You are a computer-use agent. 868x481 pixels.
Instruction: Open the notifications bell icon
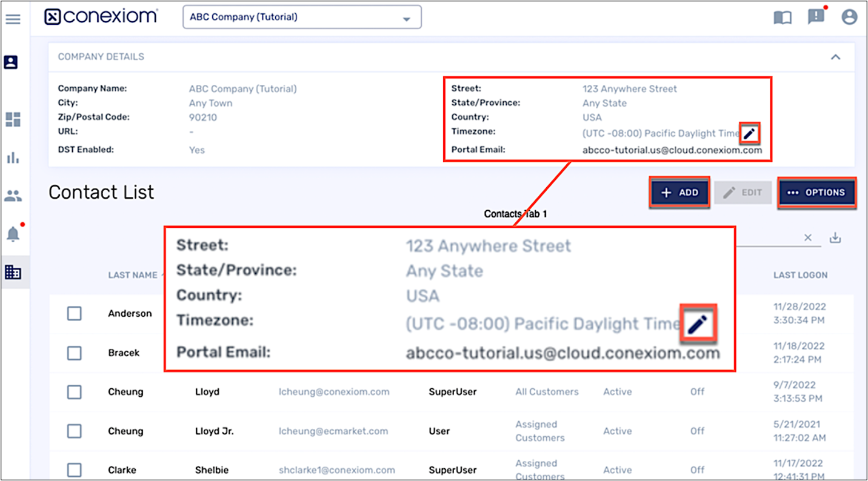[x=13, y=234]
